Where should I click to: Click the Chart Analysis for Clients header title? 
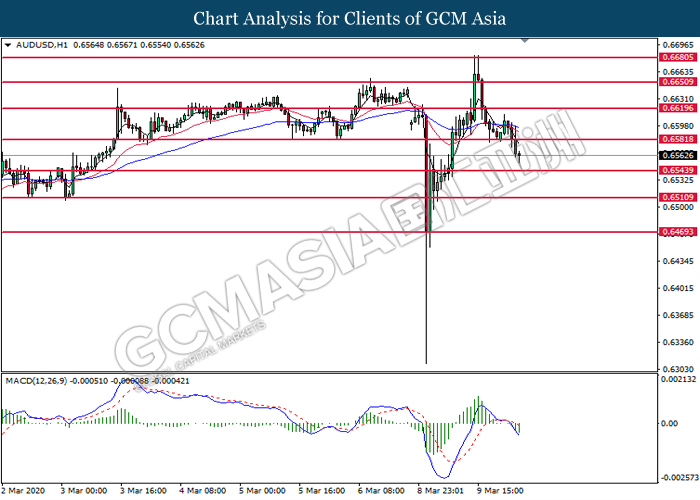(x=350, y=18)
